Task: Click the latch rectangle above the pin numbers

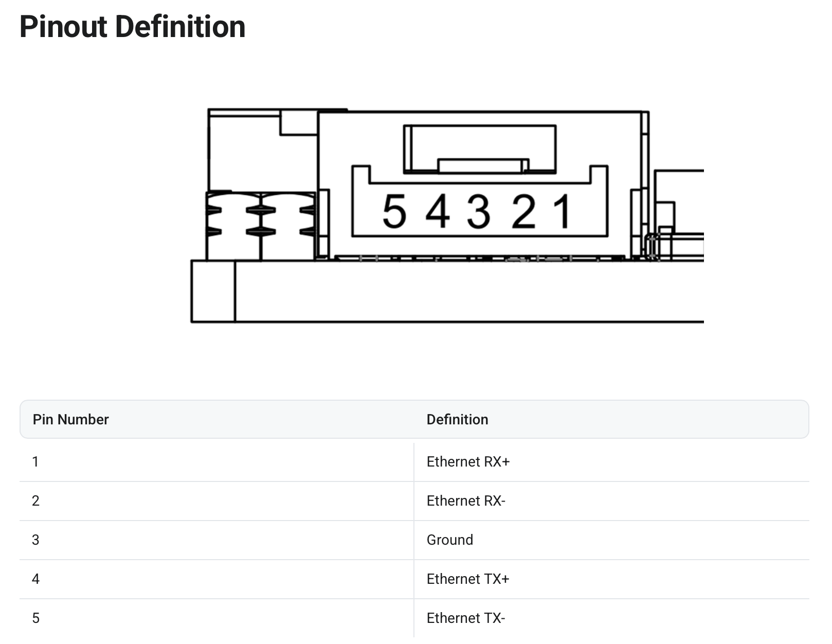Action: (479, 148)
